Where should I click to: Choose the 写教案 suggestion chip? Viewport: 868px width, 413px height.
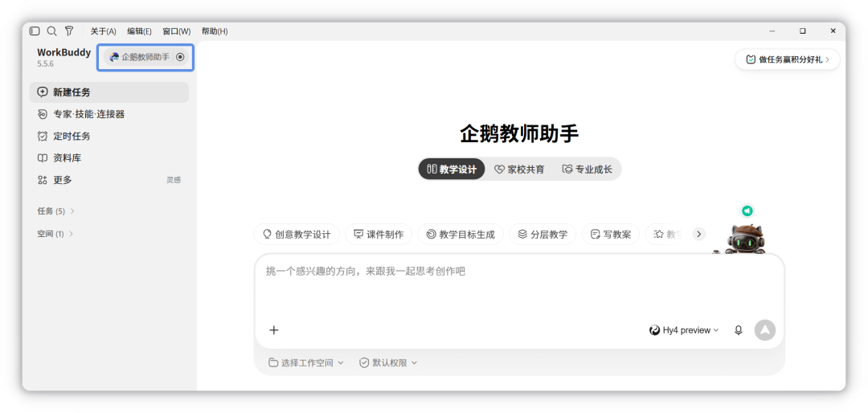coord(611,234)
